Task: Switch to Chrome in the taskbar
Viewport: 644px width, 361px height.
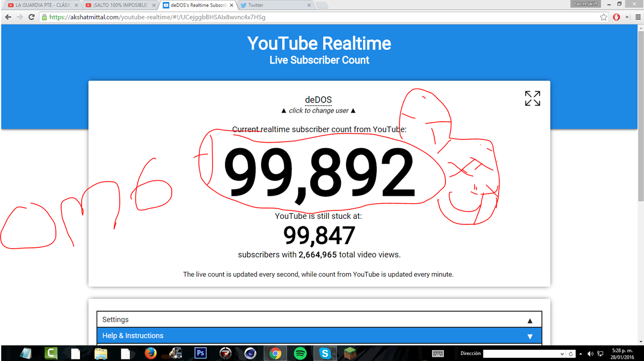Action: click(x=275, y=353)
